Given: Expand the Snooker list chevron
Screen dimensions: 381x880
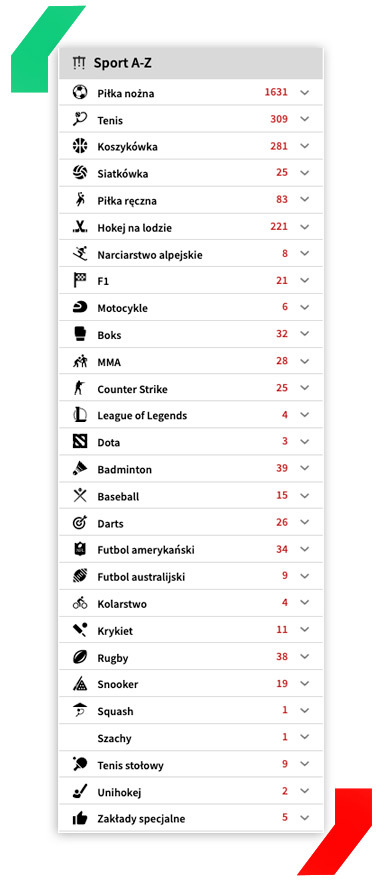Looking at the screenshot, I should pyautogui.click(x=305, y=684).
